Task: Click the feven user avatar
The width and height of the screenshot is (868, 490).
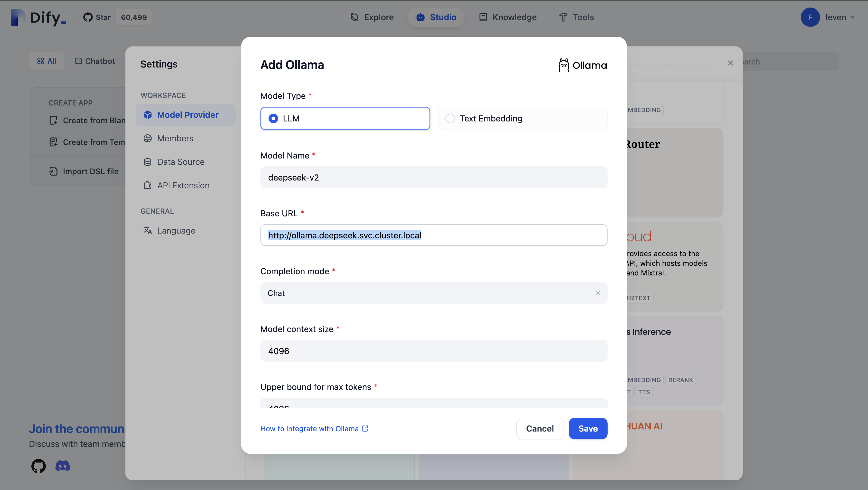Action: (810, 17)
